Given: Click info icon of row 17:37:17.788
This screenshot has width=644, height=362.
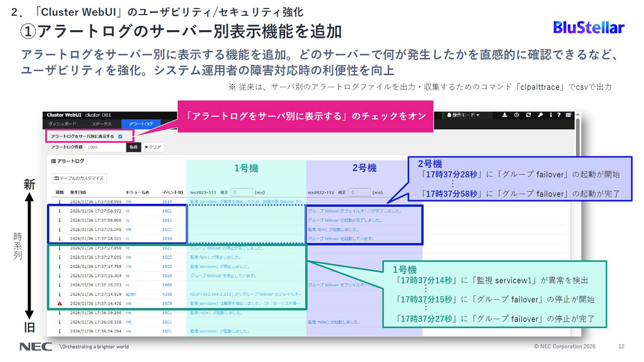Looking at the screenshot, I should 60,266.
